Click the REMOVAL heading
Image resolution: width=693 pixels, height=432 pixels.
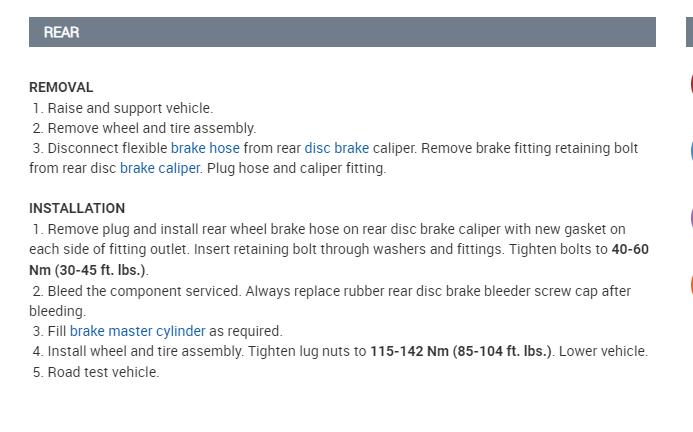click(x=61, y=87)
